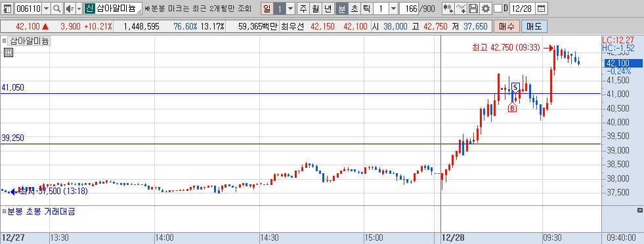Screen dimensions: 644x244
Task: Click the blue S sell marker on chart
Action: 516,87
